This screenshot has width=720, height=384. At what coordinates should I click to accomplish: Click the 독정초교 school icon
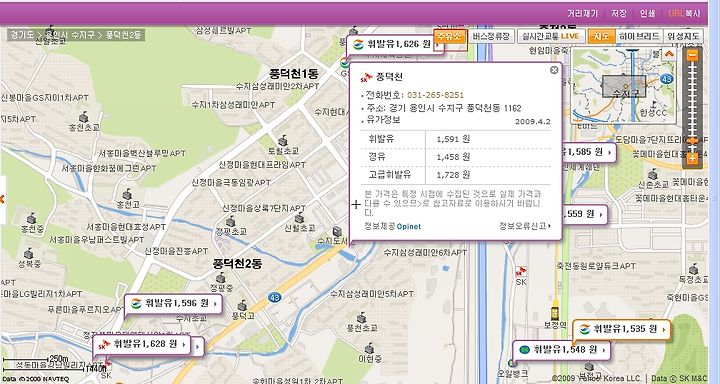(x=693, y=269)
